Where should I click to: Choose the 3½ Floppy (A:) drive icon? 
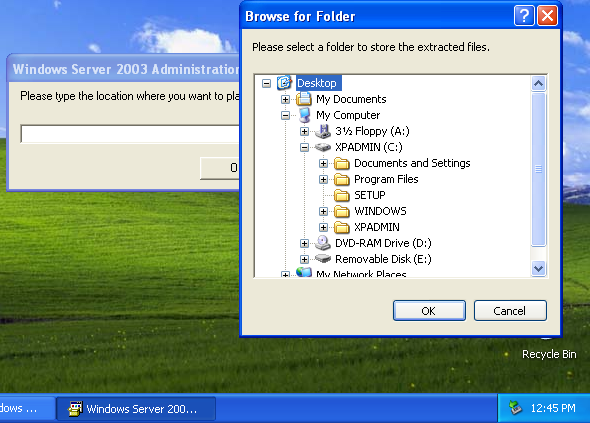click(x=323, y=131)
